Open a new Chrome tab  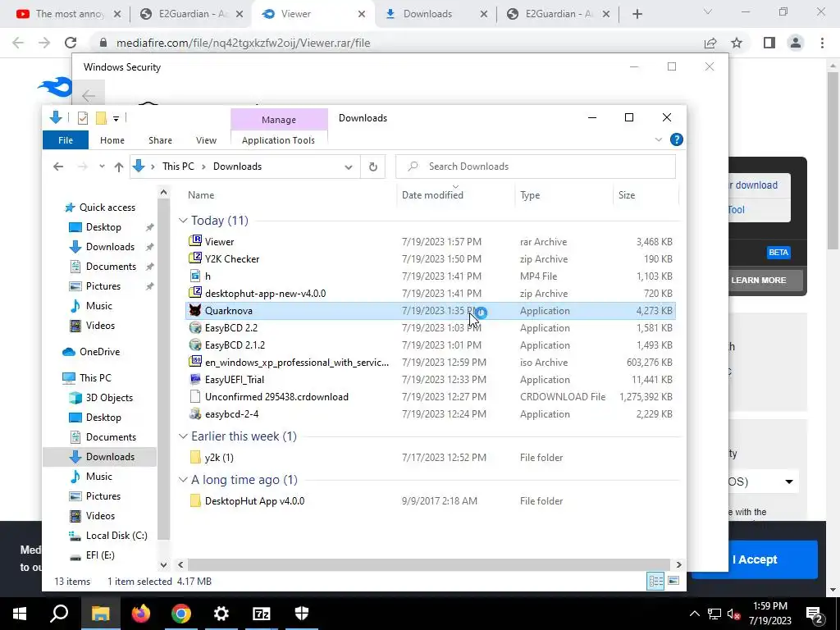tap(637, 14)
